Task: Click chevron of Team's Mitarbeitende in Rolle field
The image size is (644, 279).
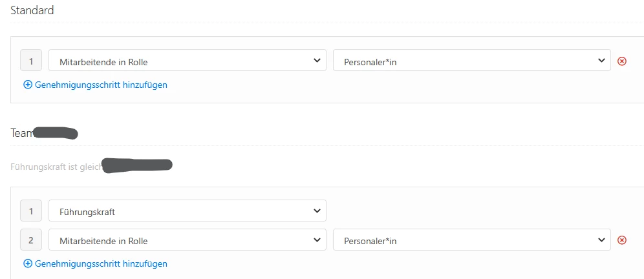Action: tap(316, 240)
